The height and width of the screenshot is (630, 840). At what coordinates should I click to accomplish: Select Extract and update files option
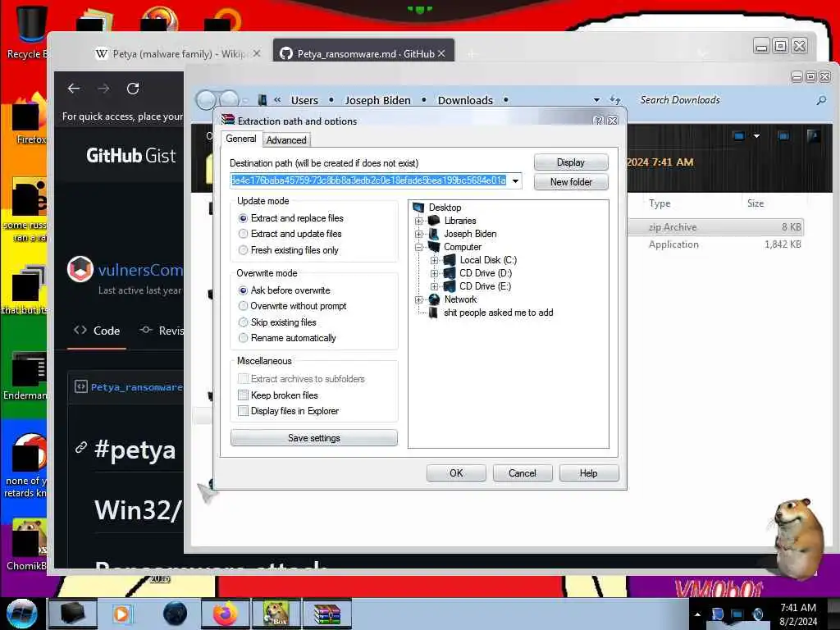click(x=243, y=234)
